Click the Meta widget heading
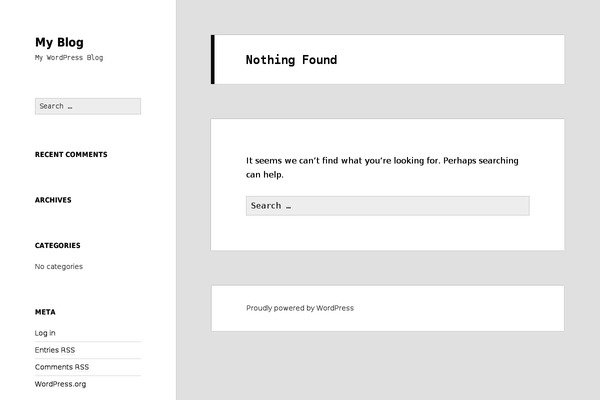Viewport: 600px width, 400px height. [45, 312]
